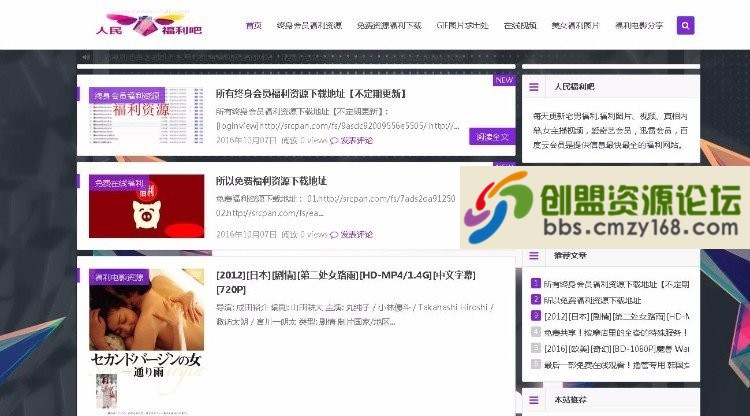The image size is (750, 416).
Task: Open recommended article 4 免费共享
Action: 616,332
